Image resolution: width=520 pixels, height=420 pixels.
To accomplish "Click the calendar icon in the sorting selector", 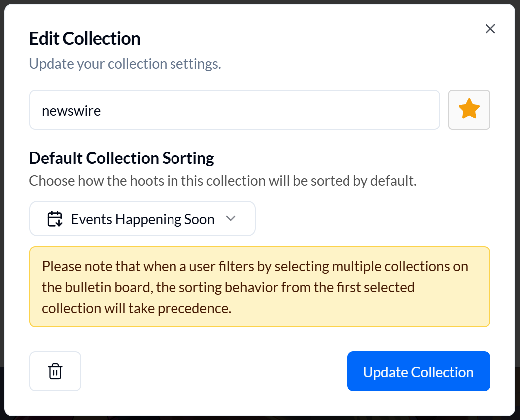I will pyautogui.click(x=55, y=219).
